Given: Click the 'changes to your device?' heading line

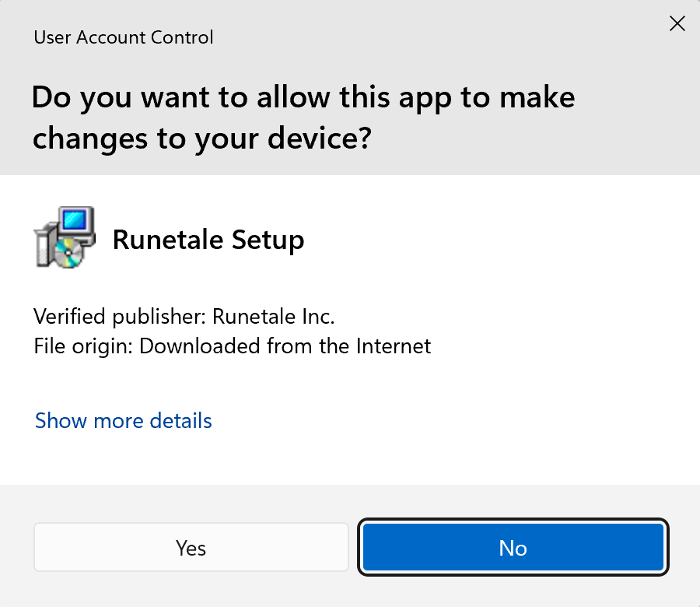Looking at the screenshot, I should point(201,139).
